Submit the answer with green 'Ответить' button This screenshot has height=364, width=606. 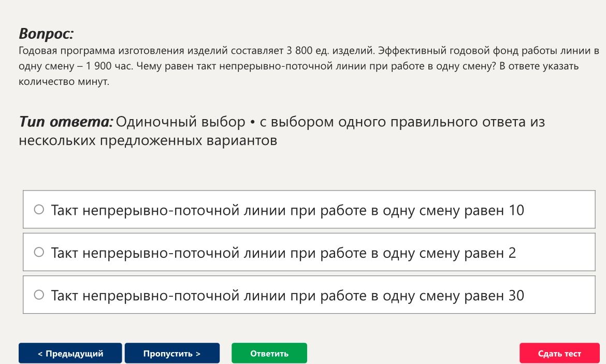click(269, 353)
